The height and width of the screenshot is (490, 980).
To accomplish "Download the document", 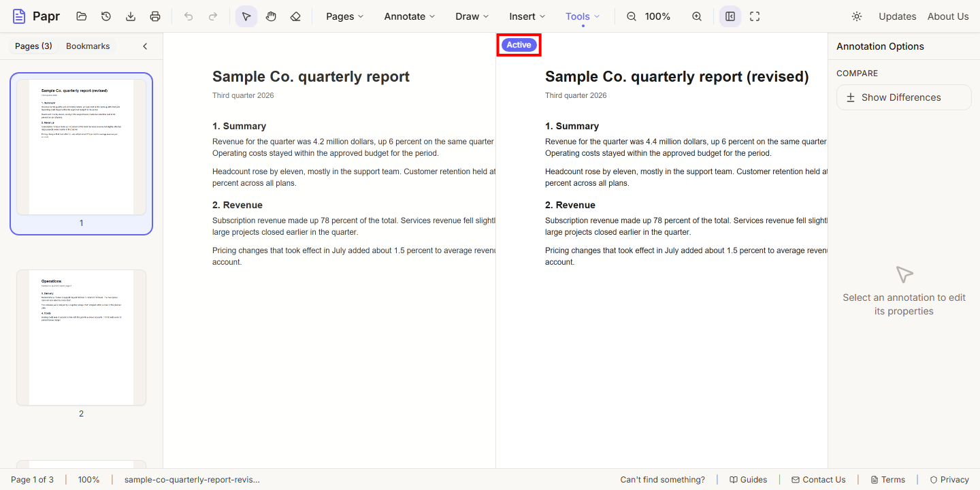I will coord(131,16).
